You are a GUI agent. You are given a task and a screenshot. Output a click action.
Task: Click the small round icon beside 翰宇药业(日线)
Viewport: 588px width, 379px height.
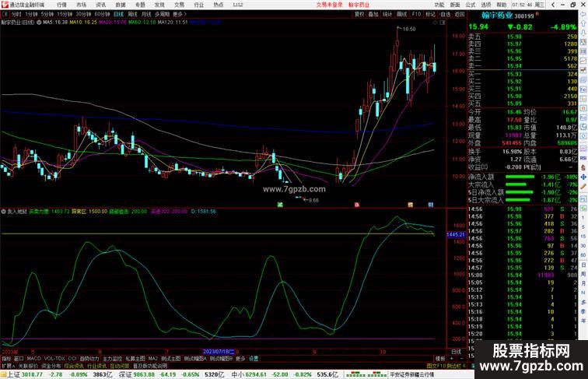(x=39, y=23)
